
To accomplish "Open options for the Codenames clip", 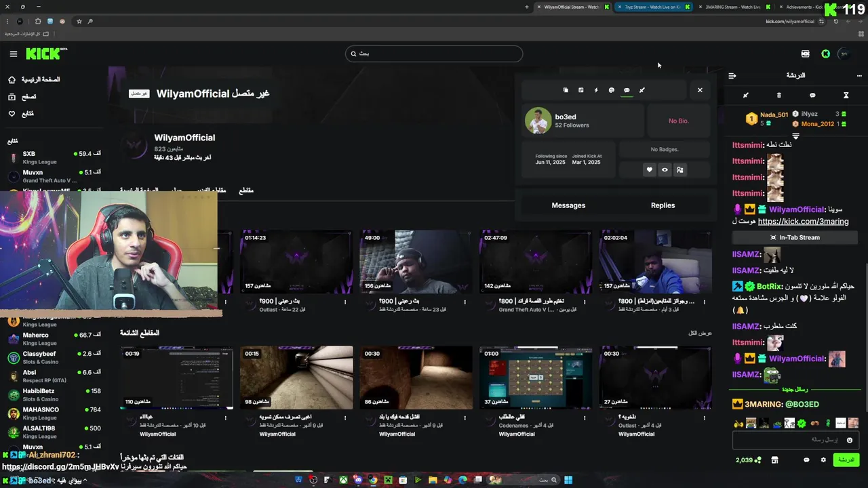I will coord(585,419).
